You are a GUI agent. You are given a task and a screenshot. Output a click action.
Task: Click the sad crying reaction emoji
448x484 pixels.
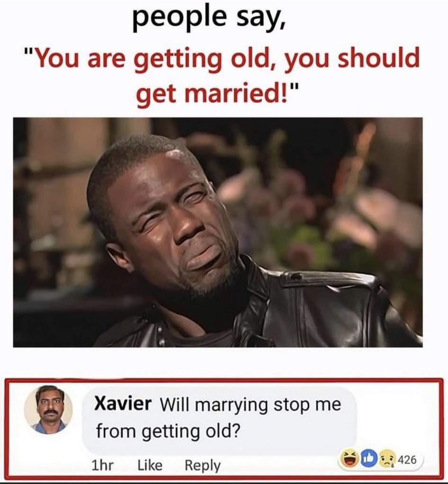pos(387,460)
